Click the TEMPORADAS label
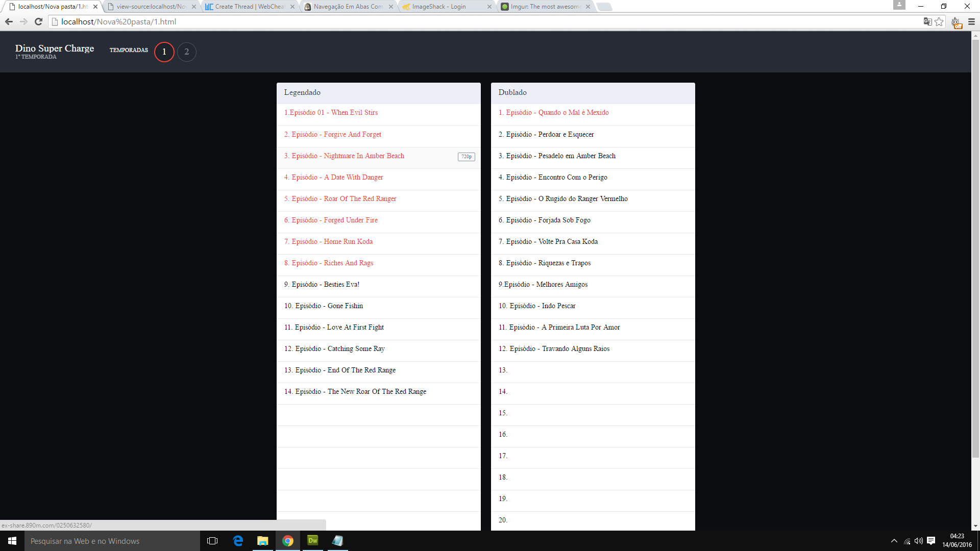Image resolution: width=980 pixels, height=551 pixels. [x=129, y=50]
